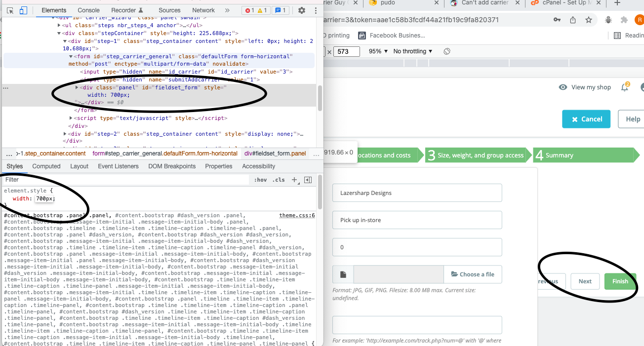Click the Styles Filter input
Screen dimensions: 644x346
pos(126,180)
